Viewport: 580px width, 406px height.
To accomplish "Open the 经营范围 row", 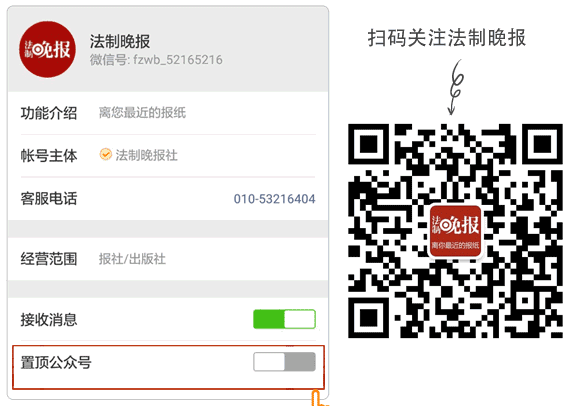I will click(168, 259).
